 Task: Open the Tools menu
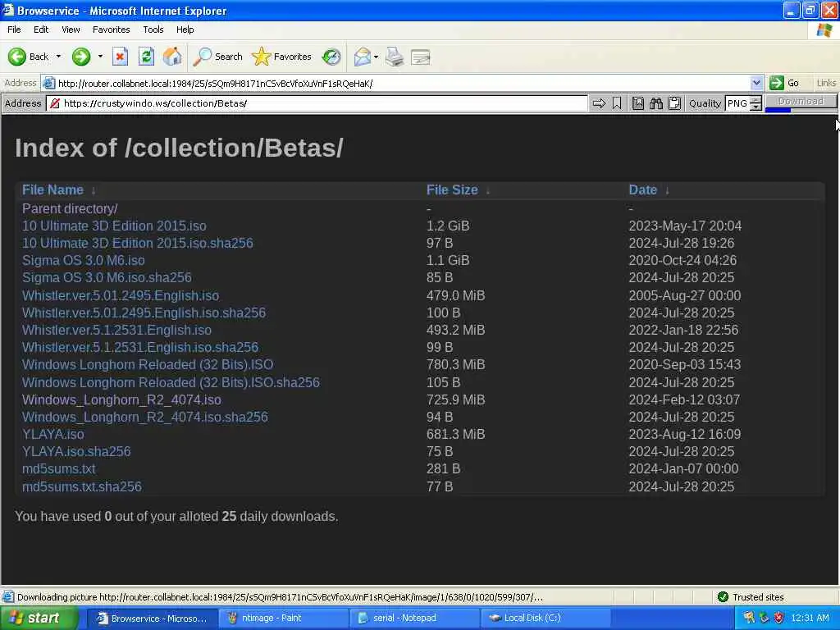pos(153,30)
